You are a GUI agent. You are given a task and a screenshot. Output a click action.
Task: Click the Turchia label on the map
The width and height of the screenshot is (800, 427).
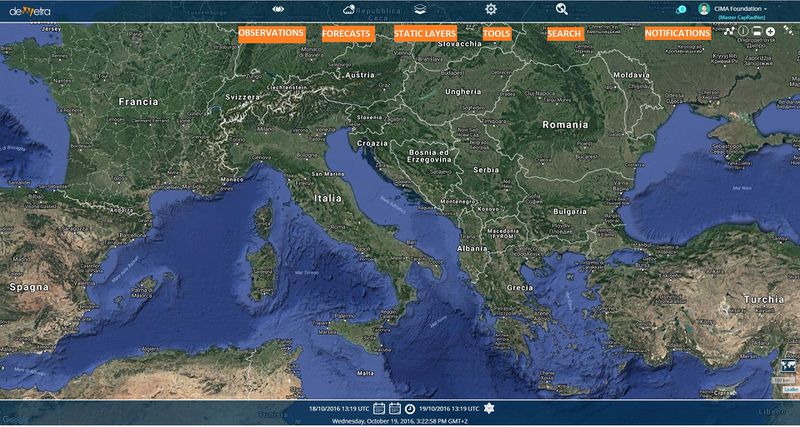763,299
